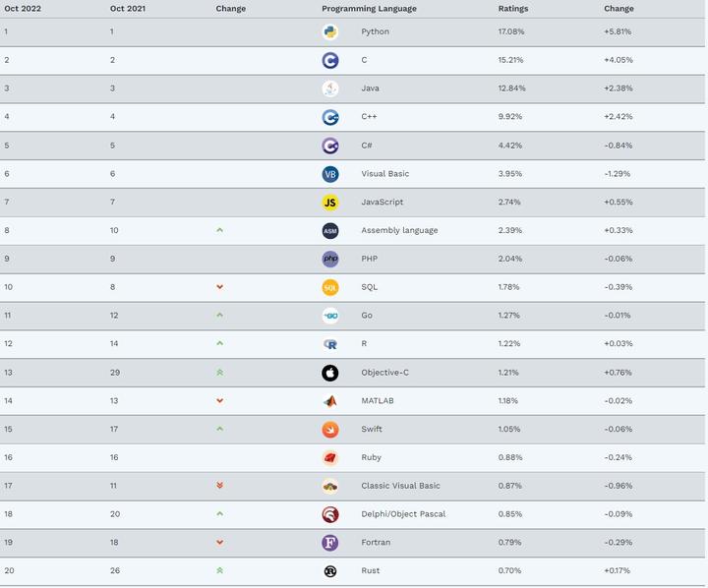Click the JavaScript JS icon
Image resolution: width=708 pixels, height=588 pixels.
(x=330, y=203)
